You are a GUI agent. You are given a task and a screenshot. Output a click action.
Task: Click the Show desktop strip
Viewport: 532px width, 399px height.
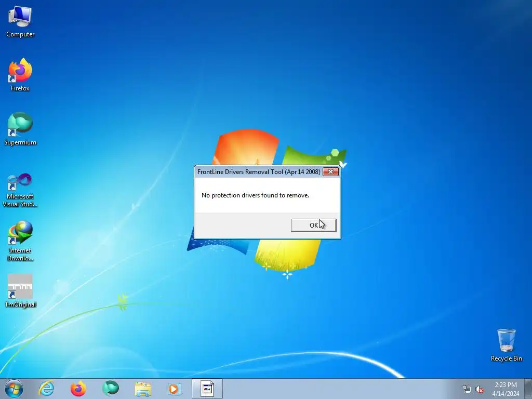pyautogui.click(x=528, y=389)
